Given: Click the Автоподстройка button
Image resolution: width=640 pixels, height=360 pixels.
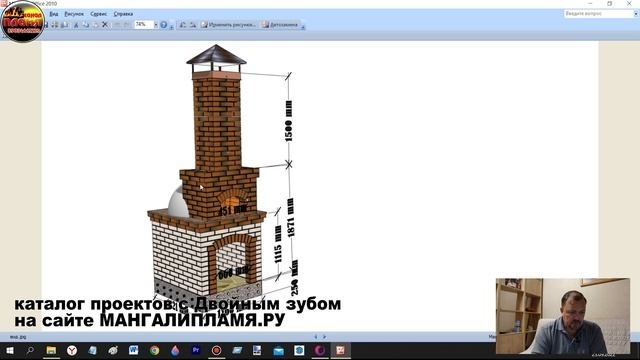Looking at the screenshot, I should [280, 25].
